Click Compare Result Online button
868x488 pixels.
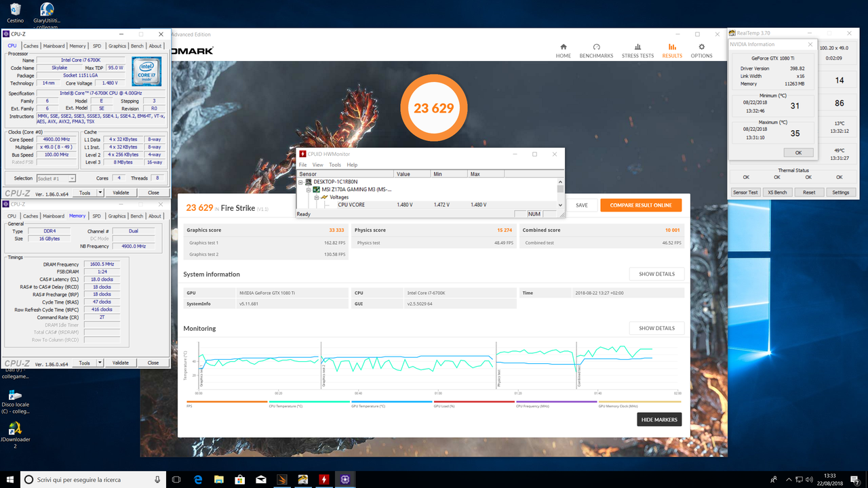coord(641,205)
